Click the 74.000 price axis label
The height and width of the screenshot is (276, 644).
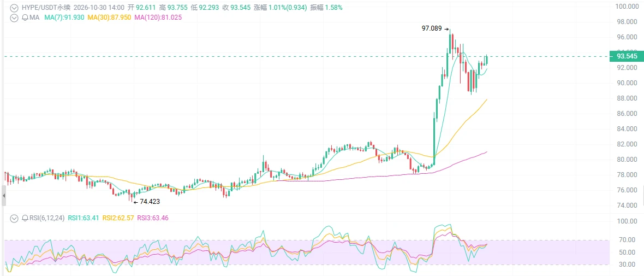(627, 205)
